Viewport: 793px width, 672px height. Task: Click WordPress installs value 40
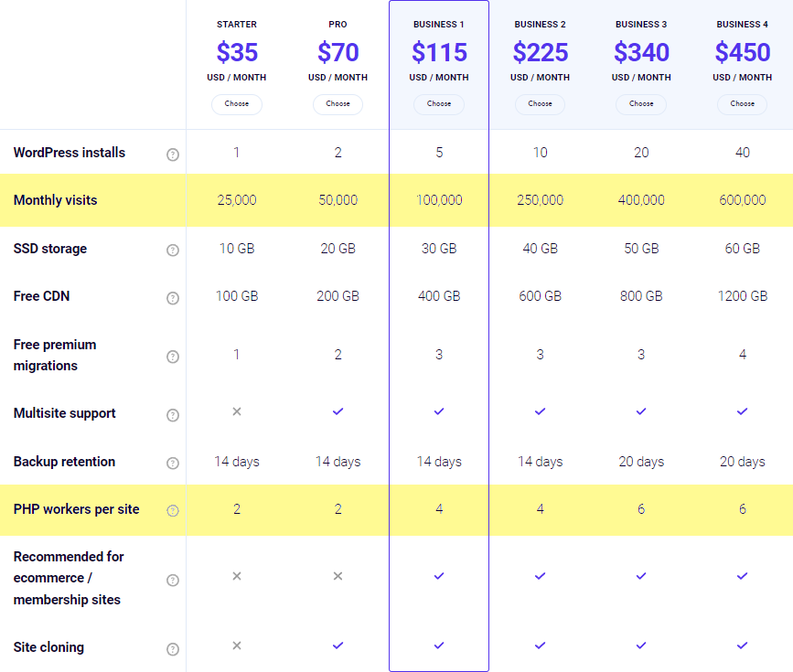743,153
